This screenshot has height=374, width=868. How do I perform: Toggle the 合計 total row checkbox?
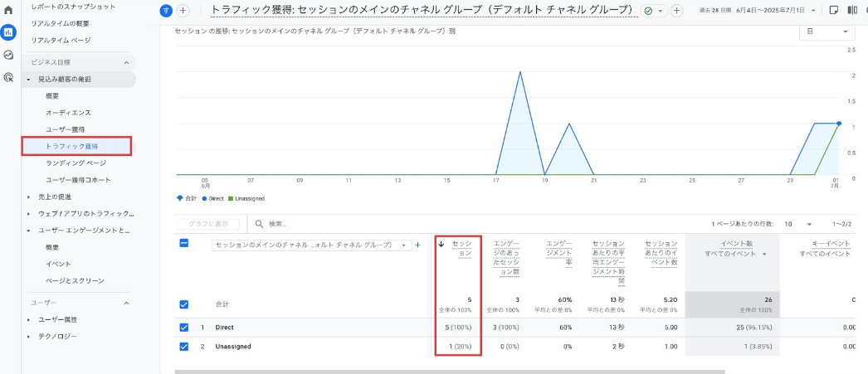coord(184,304)
